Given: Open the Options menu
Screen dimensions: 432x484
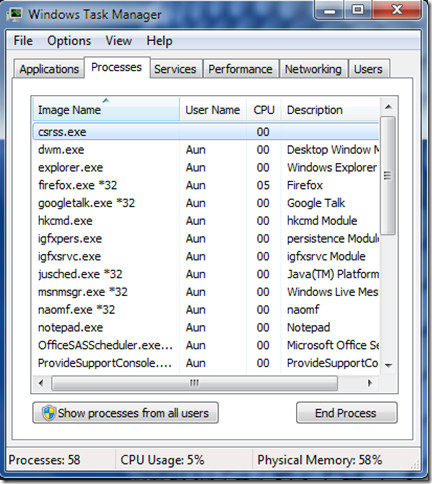Looking at the screenshot, I should click(x=69, y=41).
